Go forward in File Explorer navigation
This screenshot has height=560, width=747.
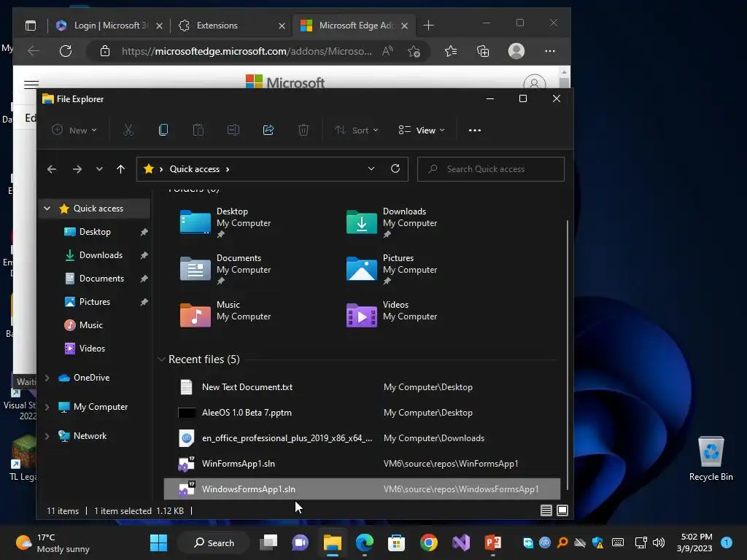77,169
